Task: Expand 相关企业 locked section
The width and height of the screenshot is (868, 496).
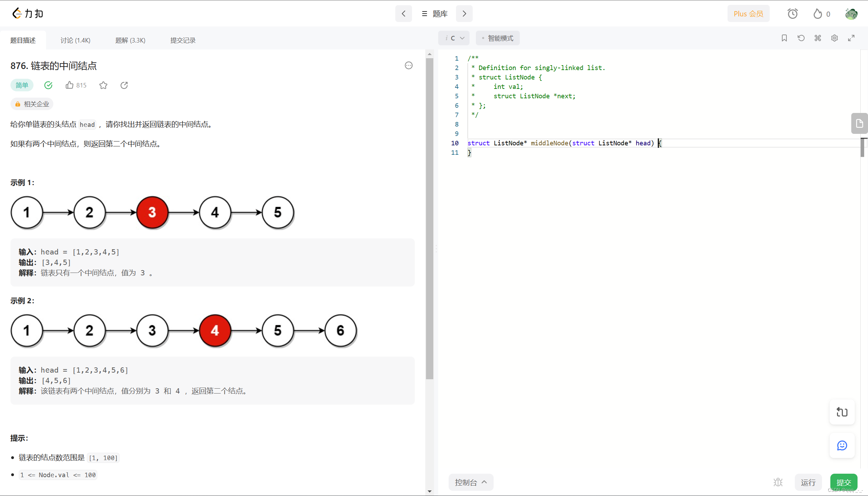Action: (x=32, y=104)
